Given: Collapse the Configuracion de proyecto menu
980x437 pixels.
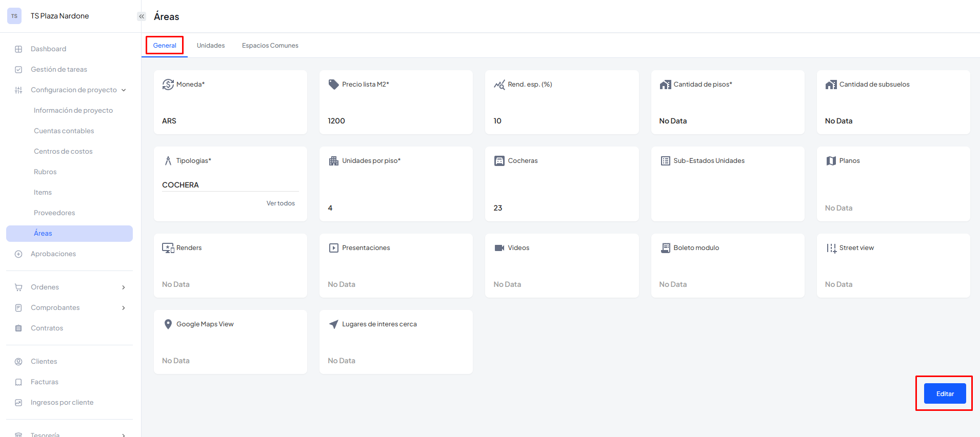Looking at the screenshot, I should tap(124, 90).
